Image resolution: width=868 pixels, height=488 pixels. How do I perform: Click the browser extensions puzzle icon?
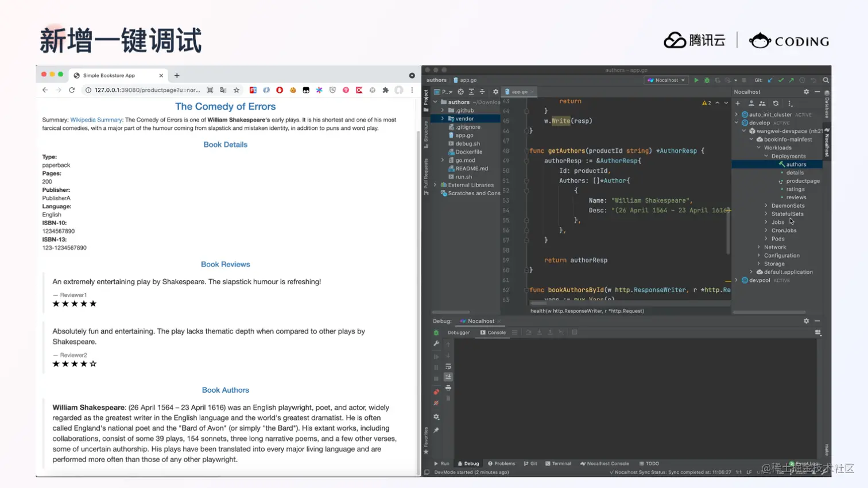point(386,90)
